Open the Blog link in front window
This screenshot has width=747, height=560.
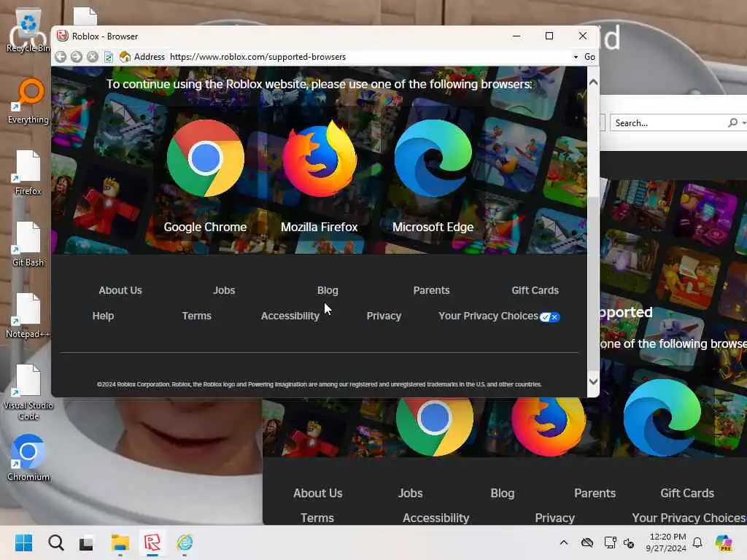tap(328, 290)
